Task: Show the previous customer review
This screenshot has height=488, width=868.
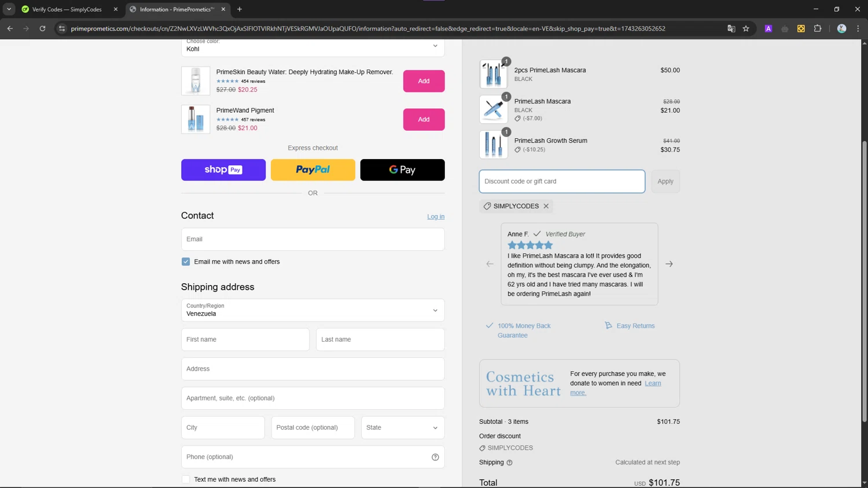Action: point(490,264)
